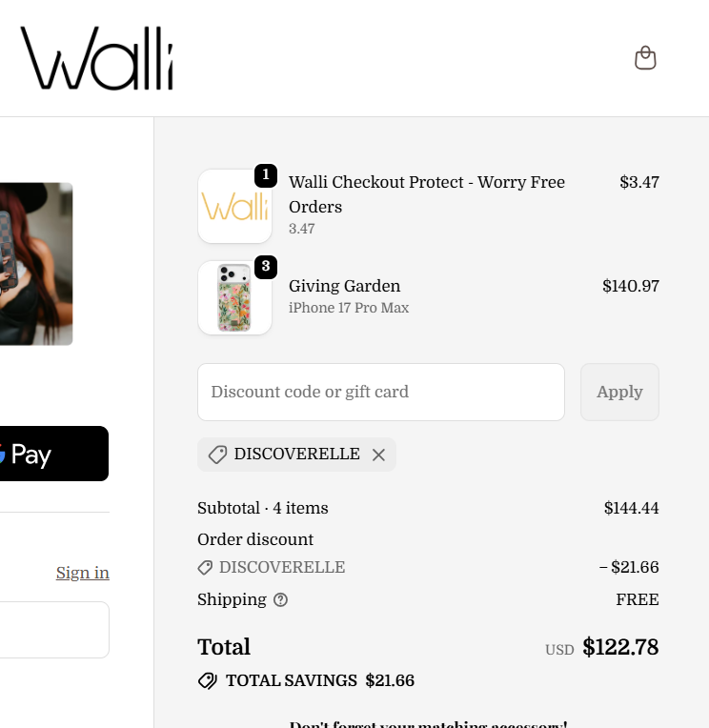Click the quantity badge on Checkout Protect
This screenshot has height=728, width=709.
pos(266,175)
